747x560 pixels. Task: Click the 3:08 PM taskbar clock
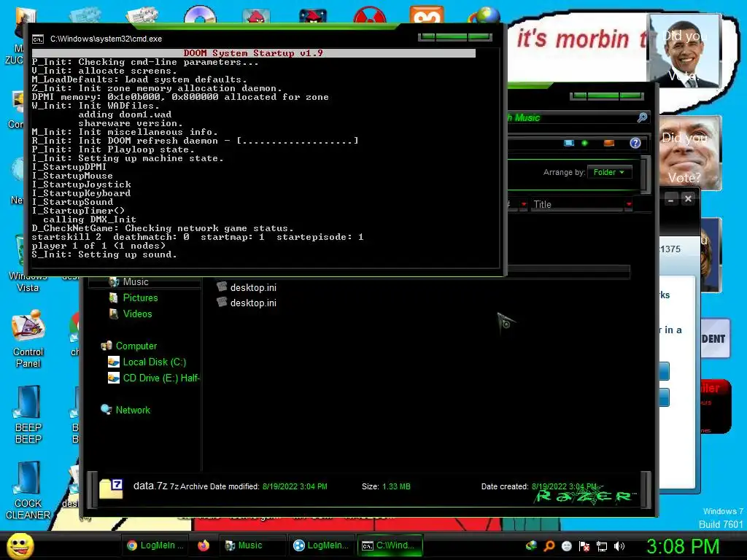[x=682, y=546]
